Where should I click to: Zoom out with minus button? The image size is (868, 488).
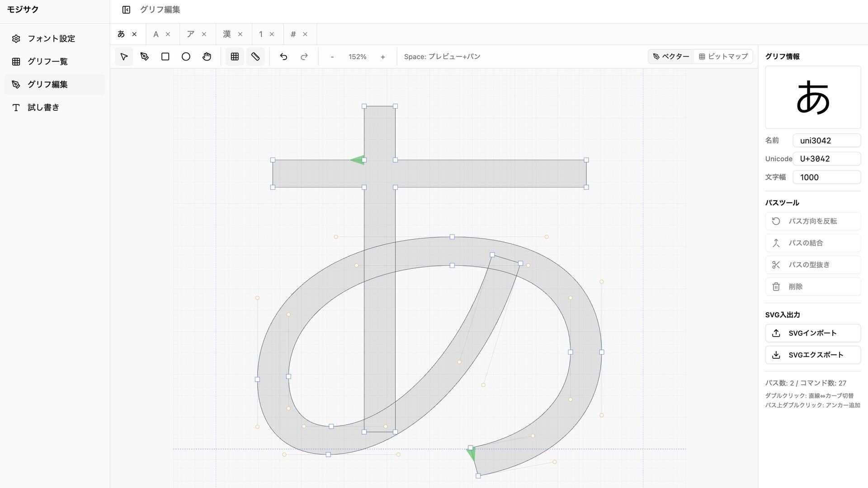pos(332,56)
